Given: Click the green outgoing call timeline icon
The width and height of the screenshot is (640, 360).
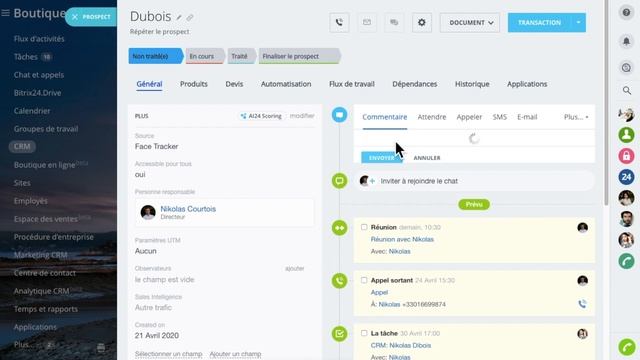Looking at the screenshot, I should tap(339, 281).
